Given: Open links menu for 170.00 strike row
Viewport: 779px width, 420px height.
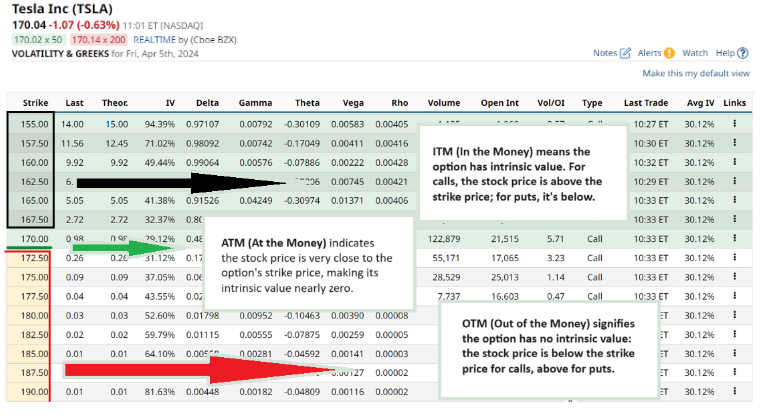Looking at the screenshot, I should click(735, 238).
